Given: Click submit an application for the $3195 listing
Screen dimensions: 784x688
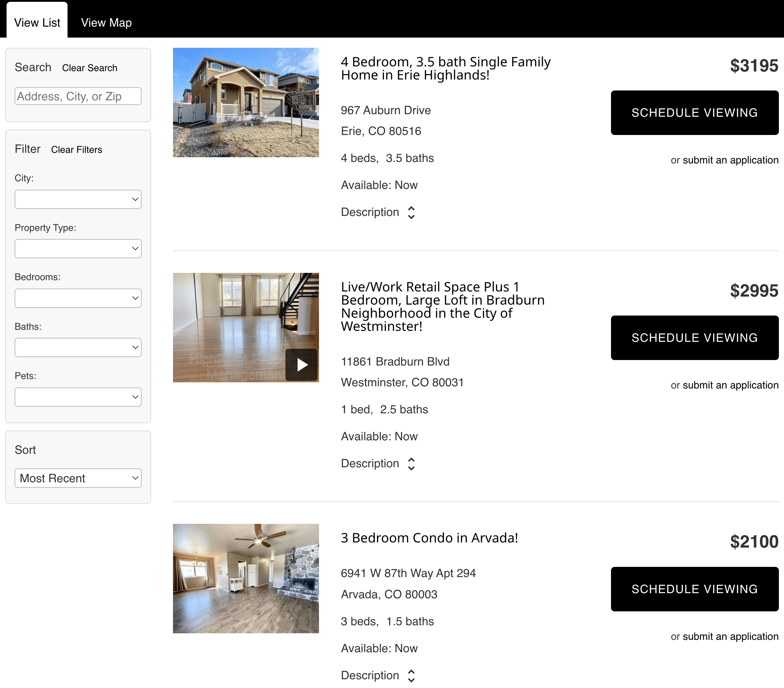Looking at the screenshot, I should 730,160.
